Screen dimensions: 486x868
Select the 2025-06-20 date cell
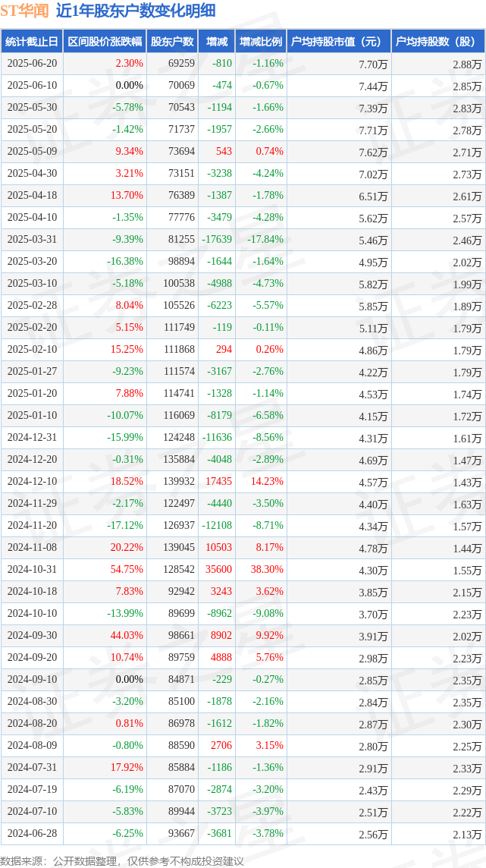click(x=32, y=64)
